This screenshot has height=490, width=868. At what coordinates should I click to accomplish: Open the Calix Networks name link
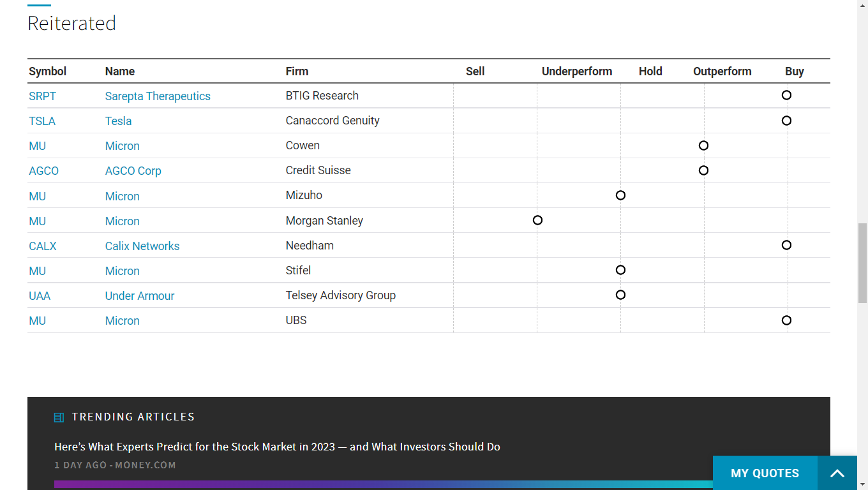pyautogui.click(x=142, y=246)
